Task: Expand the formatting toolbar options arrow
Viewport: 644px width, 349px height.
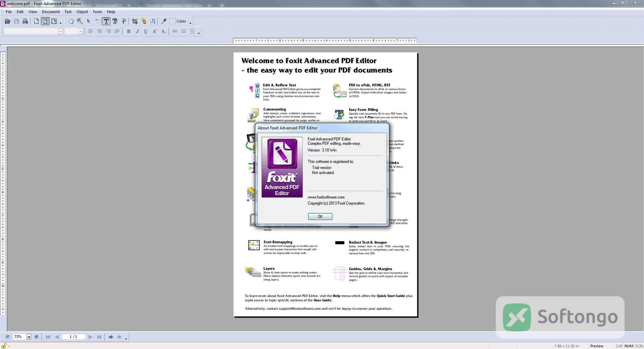Action: 199,33
